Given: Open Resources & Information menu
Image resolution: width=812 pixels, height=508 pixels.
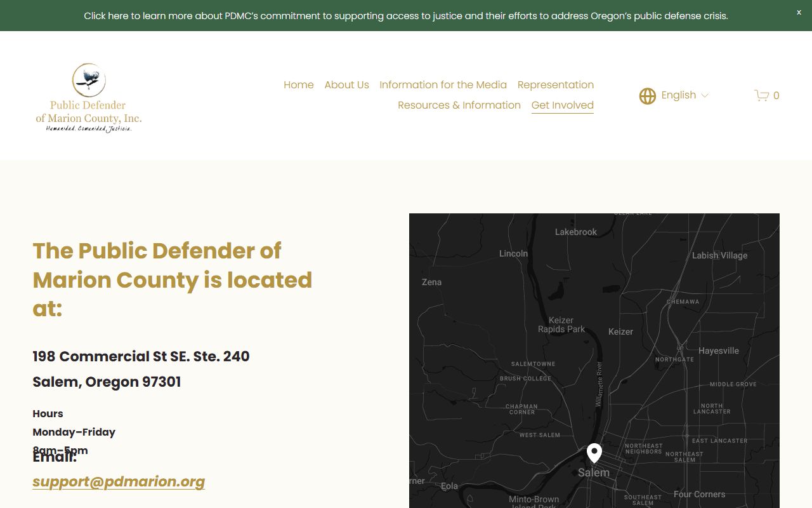Looking at the screenshot, I should (x=459, y=105).
